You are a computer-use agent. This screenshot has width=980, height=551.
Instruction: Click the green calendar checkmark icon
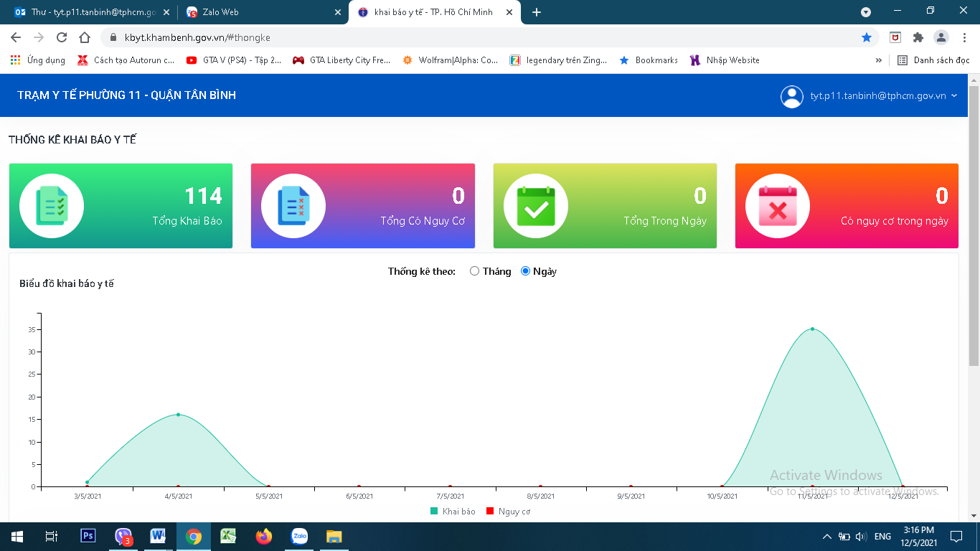536,207
